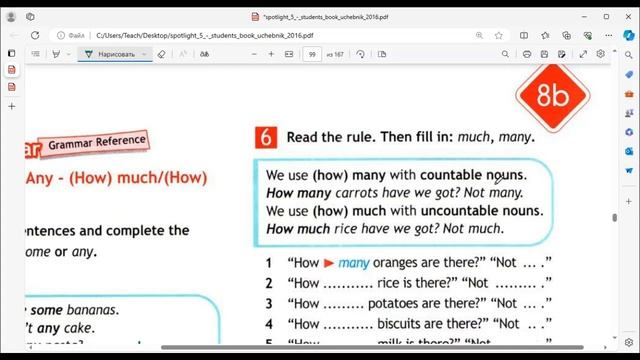Image resolution: width=640 pixels, height=360 pixels.
Task: Toggle fit to width view
Action: tap(289, 54)
